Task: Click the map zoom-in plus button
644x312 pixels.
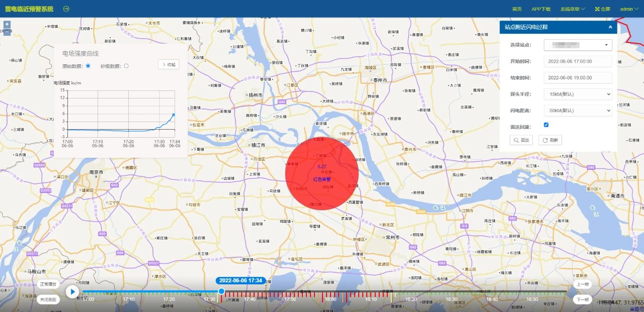Action: pyautogui.click(x=7, y=24)
